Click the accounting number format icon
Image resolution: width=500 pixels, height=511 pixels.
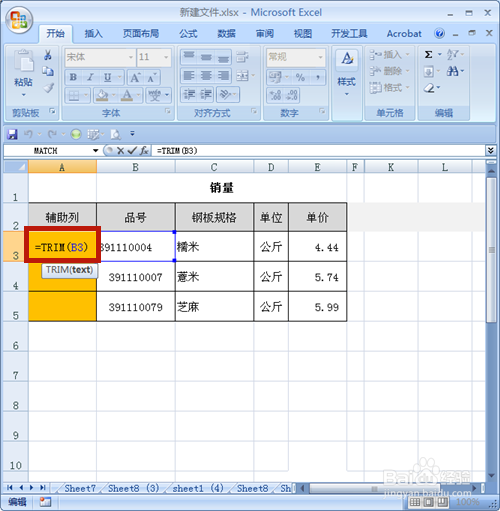pyautogui.click(x=275, y=77)
